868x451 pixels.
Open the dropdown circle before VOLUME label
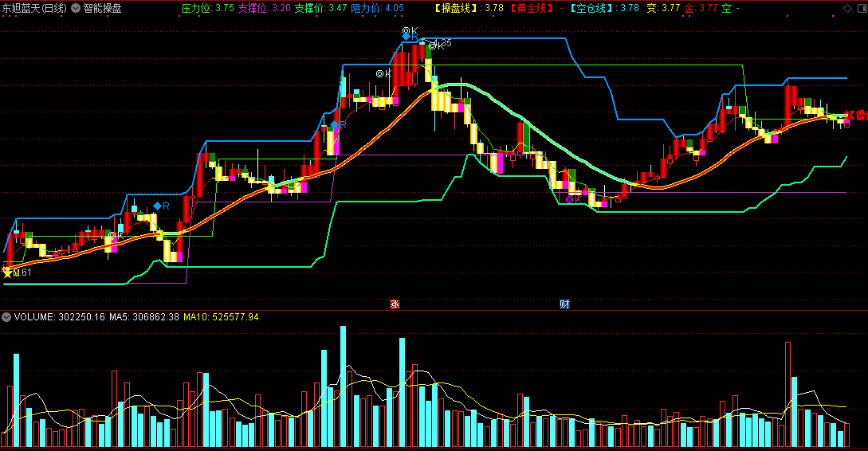6,317
